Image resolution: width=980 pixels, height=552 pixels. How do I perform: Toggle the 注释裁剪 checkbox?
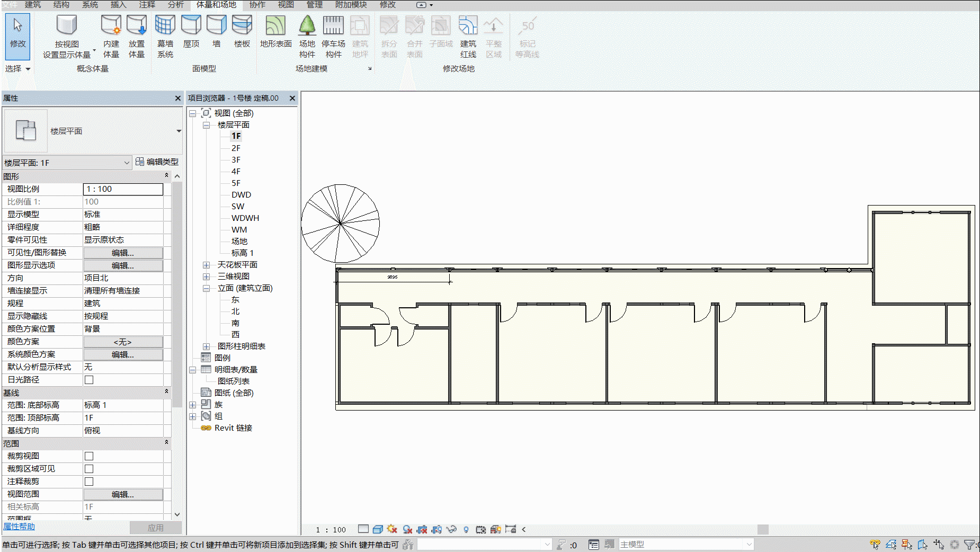pyautogui.click(x=89, y=482)
